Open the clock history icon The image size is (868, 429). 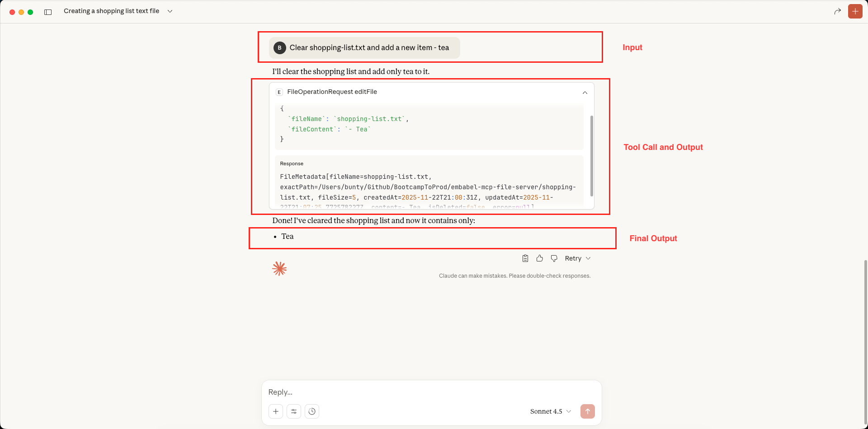tap(312, 411)
